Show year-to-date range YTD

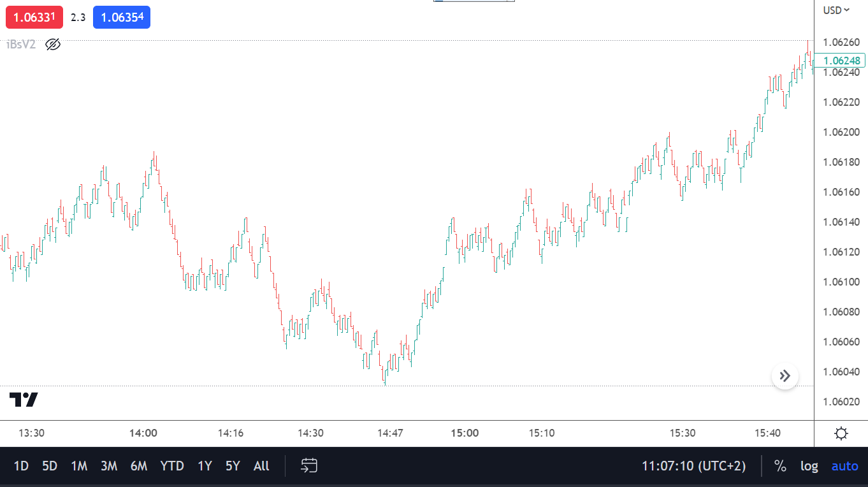pos(172,466)
